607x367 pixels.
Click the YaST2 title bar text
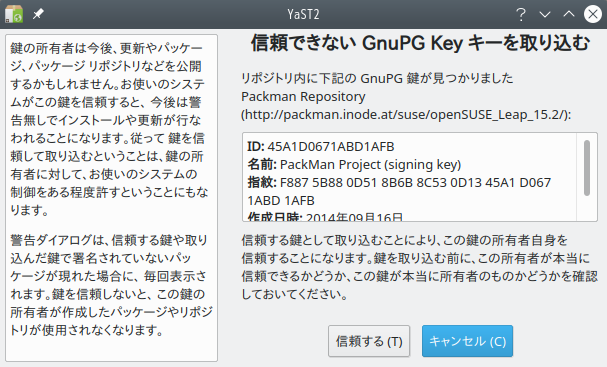[x=303, y=14]
